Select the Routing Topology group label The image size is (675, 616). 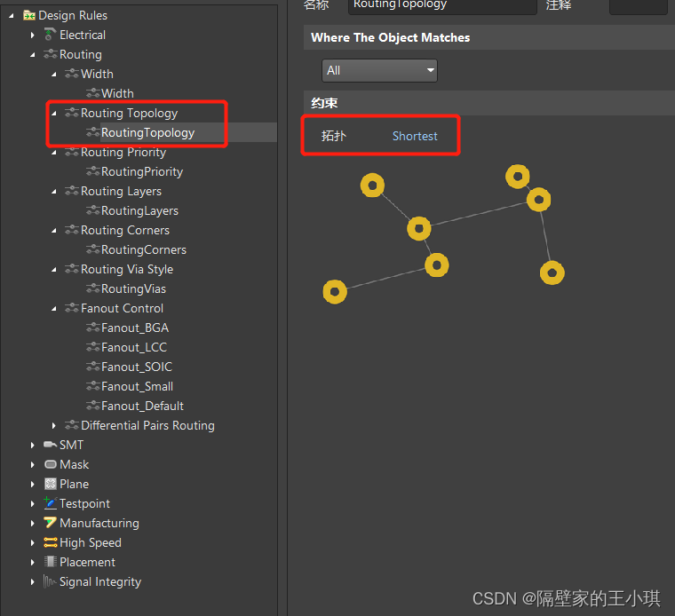(129, 114)
